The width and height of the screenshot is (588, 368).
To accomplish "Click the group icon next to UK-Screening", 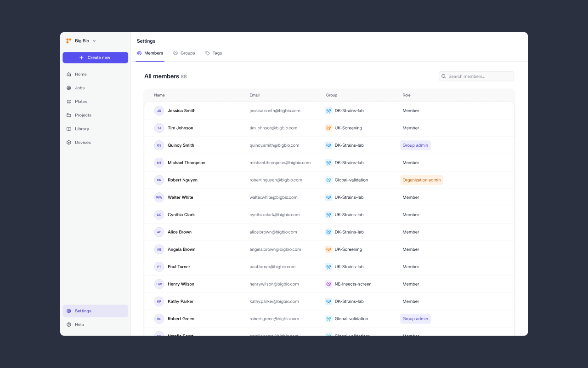I will 328,128.
